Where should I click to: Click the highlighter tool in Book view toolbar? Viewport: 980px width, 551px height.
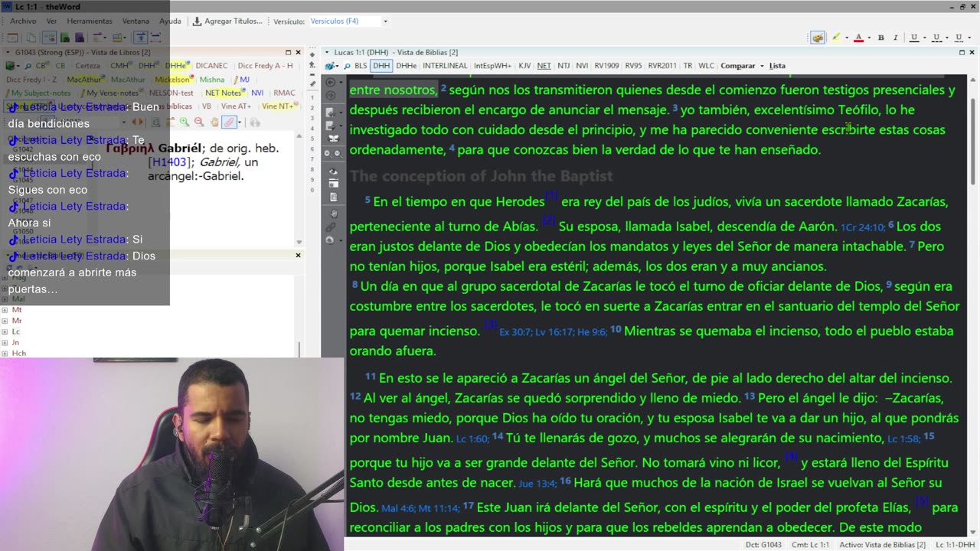pyautogui.click(x=228, y=122)
